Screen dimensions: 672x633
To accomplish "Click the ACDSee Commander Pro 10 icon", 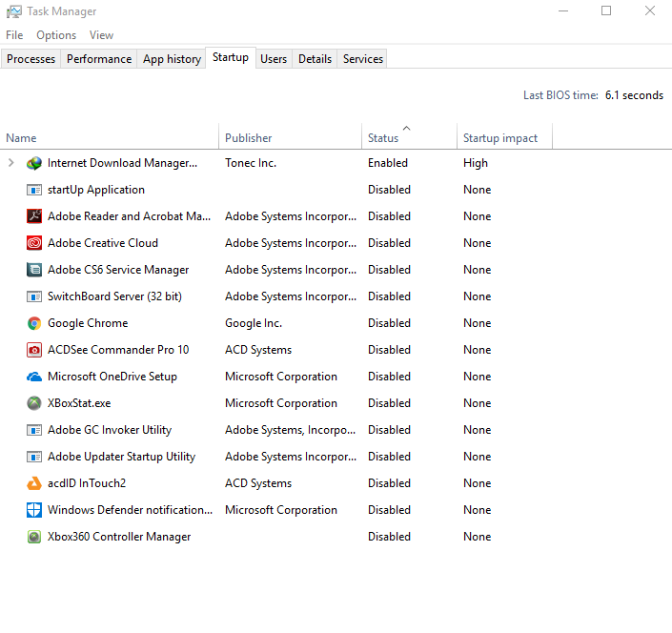I will click(34, 350).
